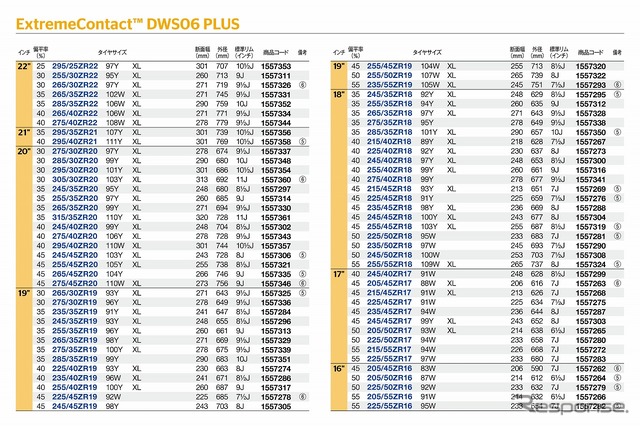Select tire size 295/35ZR21
640x426 pixels.
tap(75, 132)
